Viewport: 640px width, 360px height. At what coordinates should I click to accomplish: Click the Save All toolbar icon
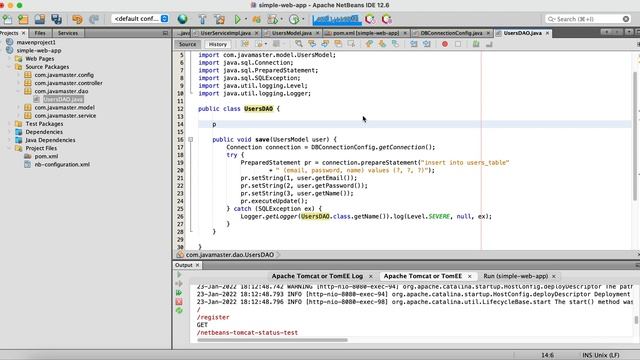(56, 19)
